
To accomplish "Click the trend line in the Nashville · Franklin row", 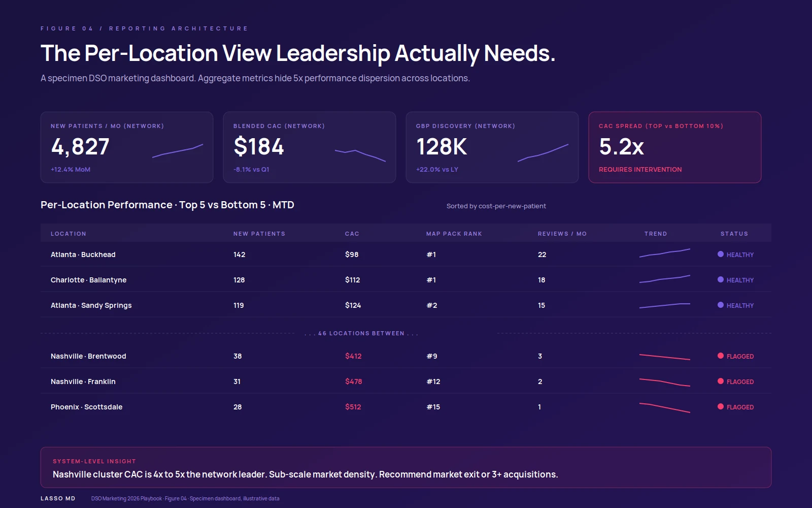I will click(x=665, y=382).
